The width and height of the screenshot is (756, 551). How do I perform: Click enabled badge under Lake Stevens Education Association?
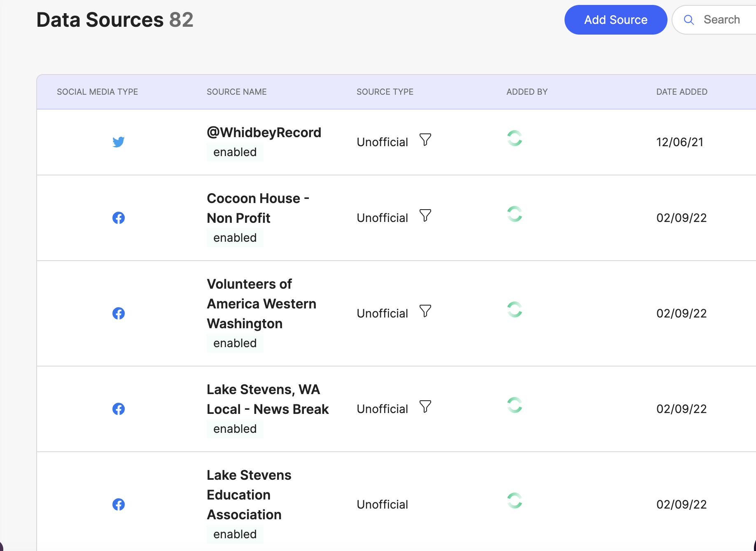point(235,534)
